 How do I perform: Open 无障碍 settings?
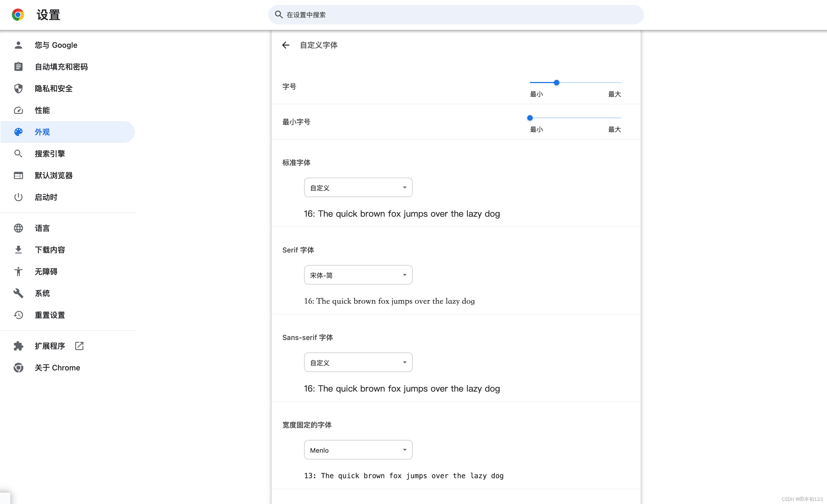(x=68, y=271)
